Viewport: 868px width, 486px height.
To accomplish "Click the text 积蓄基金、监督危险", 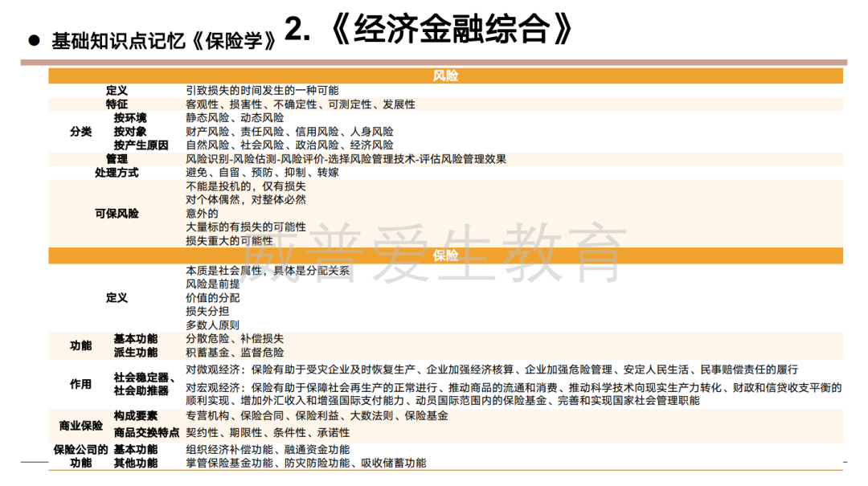I will click(235, 352).
